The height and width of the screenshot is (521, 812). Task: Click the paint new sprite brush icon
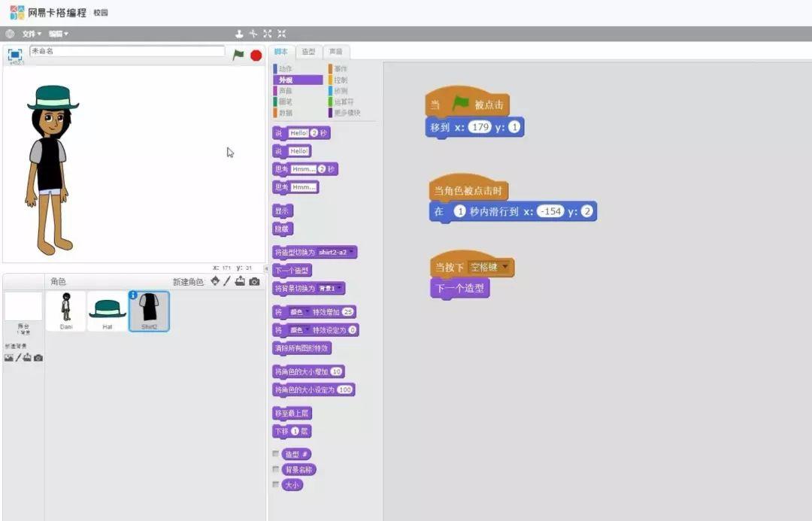click(227, 281)
